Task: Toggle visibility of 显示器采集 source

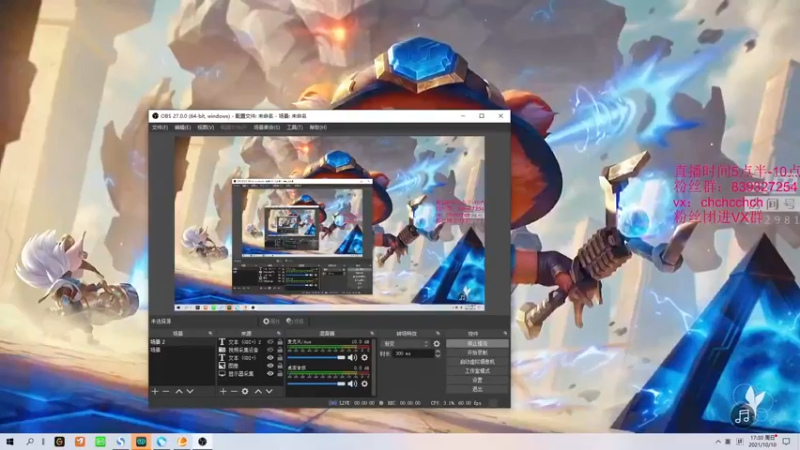Action: [x=270, y=374]
